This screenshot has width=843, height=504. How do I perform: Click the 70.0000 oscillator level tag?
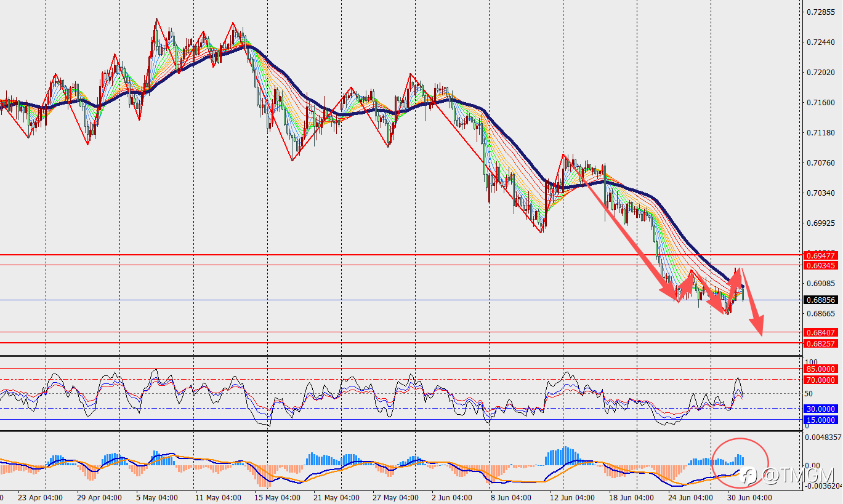tap(821, 380)
